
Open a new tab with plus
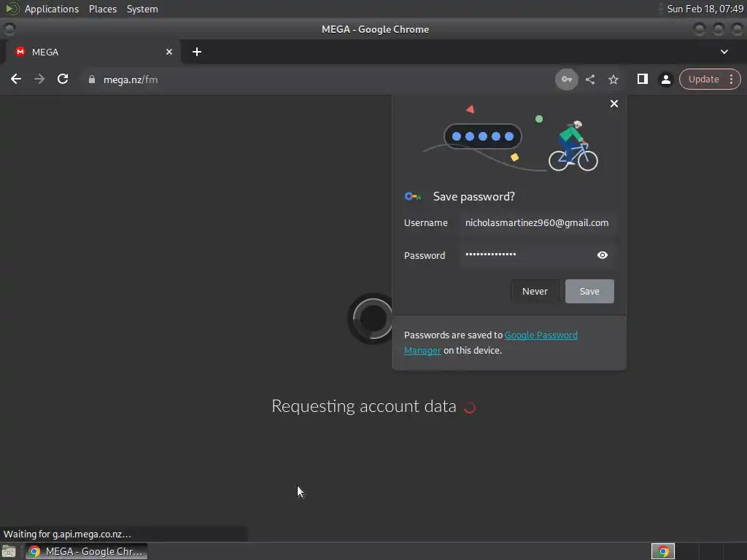[197, 52]
